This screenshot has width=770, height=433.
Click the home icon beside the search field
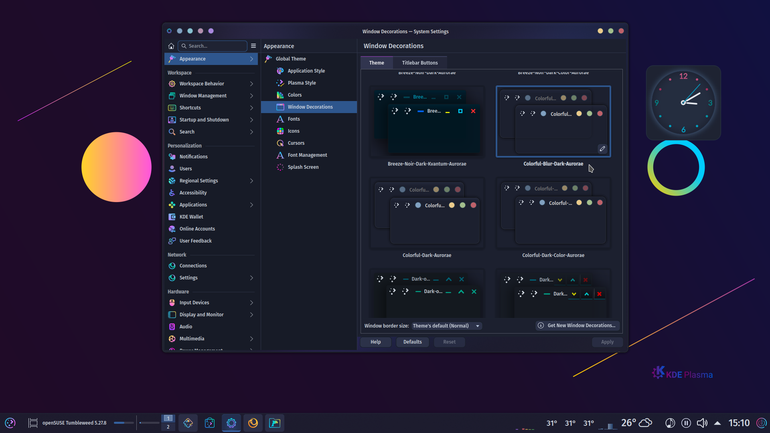[x=171, y=46]
